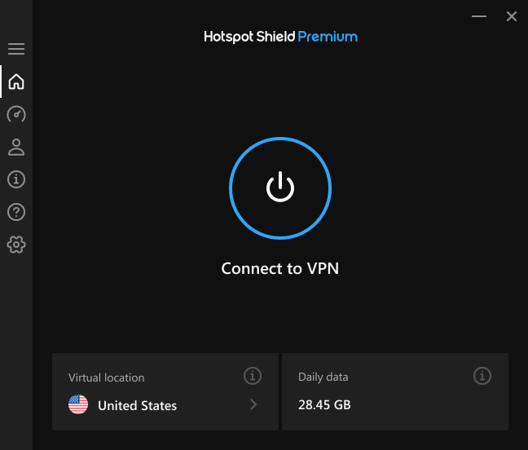Expand the Virtual location chevron arrow
The width and height of the screenshot is (528, 450).
click(254, 405)
